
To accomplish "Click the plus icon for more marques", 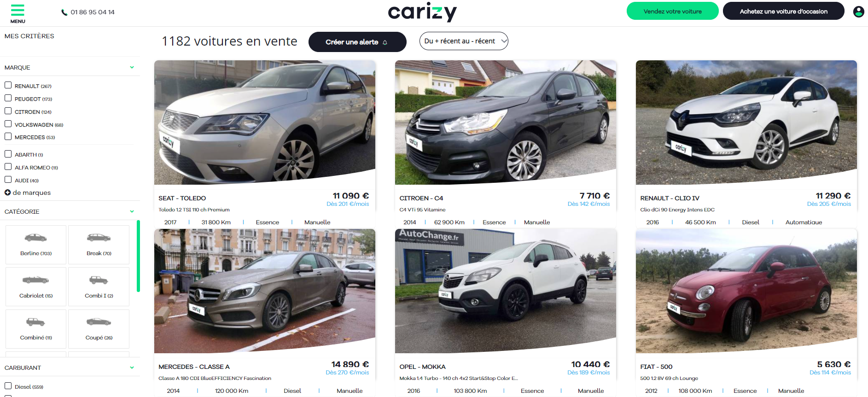I will (x=7, y=193).
